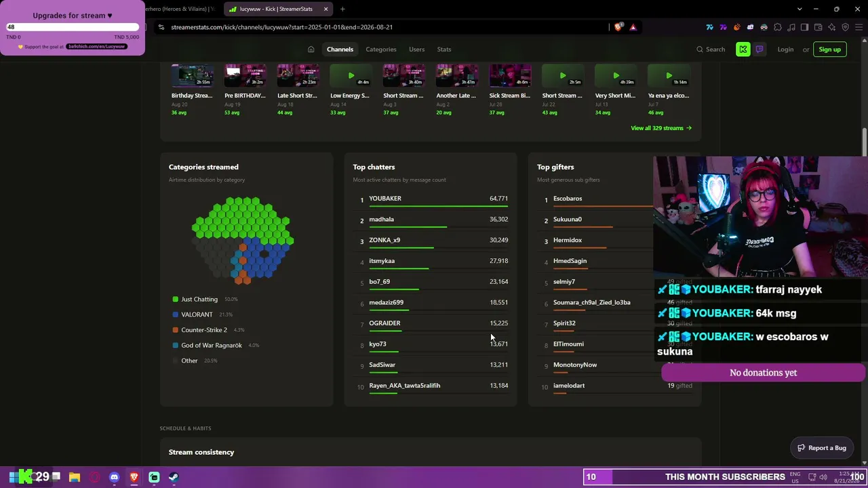Close the lucywuw StreamerStats tab
The height and width of the screenshot is (488, 868).
tap(325, 9)
